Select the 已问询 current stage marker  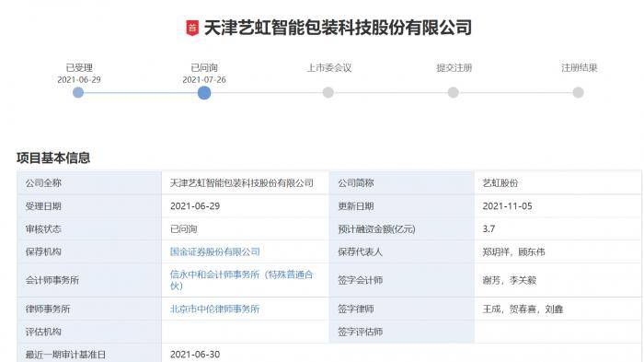204,92
